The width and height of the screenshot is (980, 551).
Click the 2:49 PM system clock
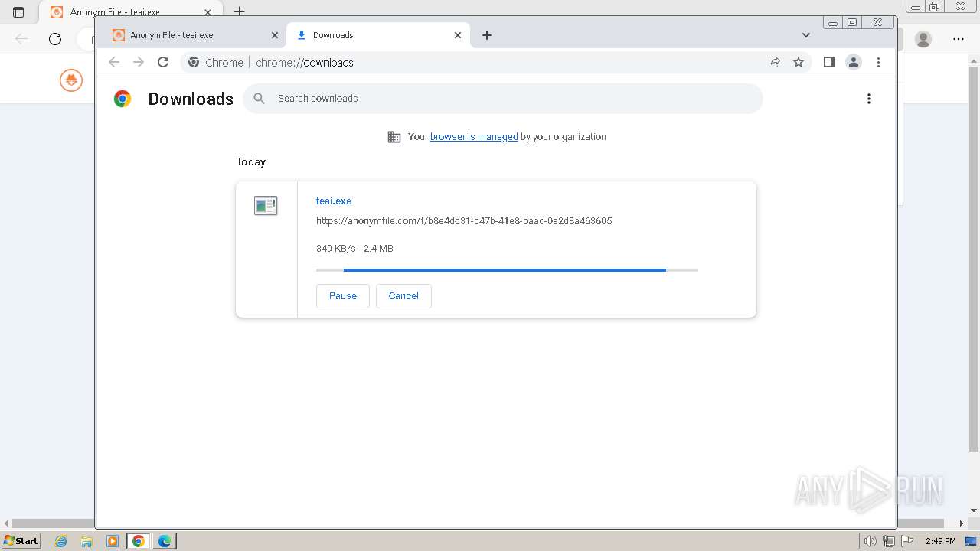pyautogui.click(x=941, y=541)
